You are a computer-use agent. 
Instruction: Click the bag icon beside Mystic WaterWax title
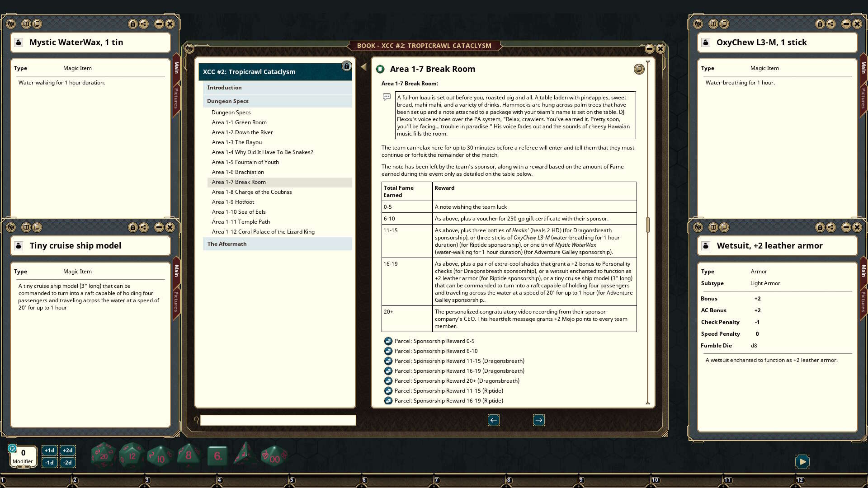point(18,42)
